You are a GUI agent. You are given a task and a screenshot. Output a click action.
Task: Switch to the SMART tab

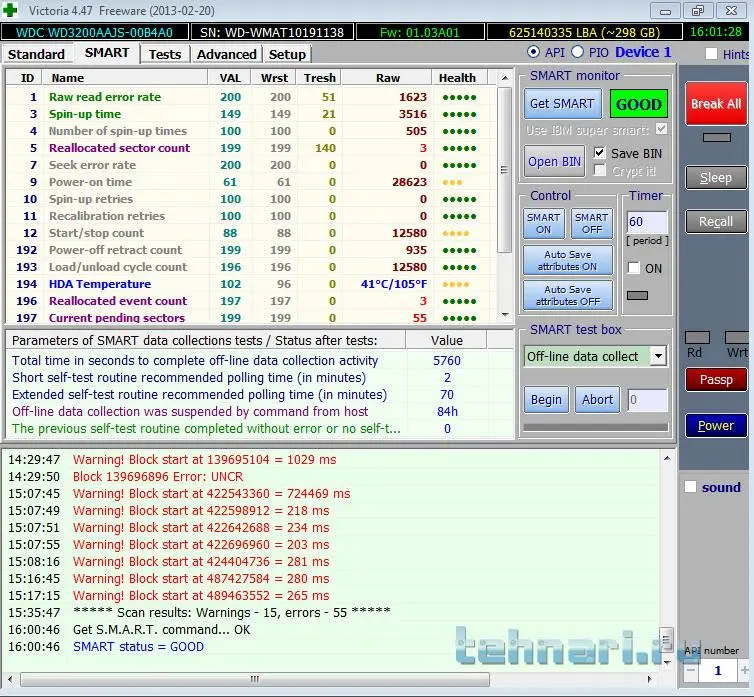pyautogui.click(x=107, y=52)
